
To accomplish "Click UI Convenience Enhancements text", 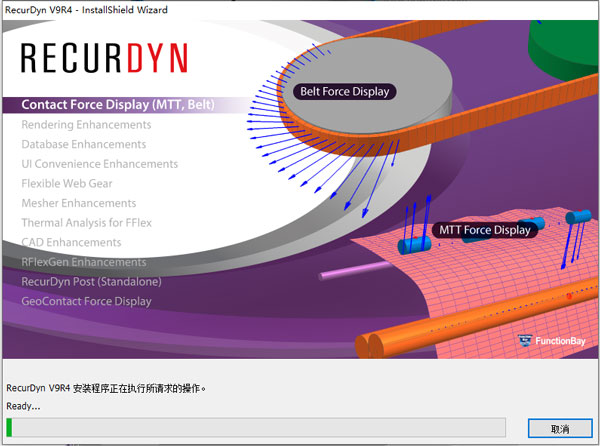I will point(99,164).
